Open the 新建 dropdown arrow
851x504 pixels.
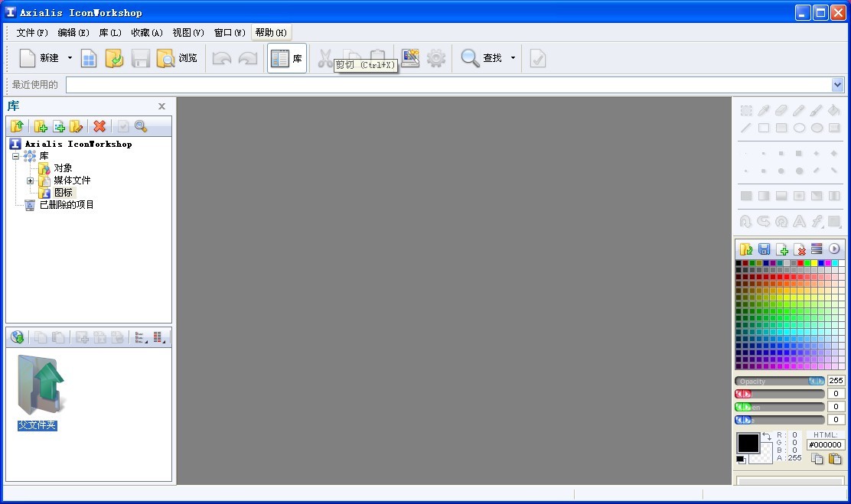point(70,58)
